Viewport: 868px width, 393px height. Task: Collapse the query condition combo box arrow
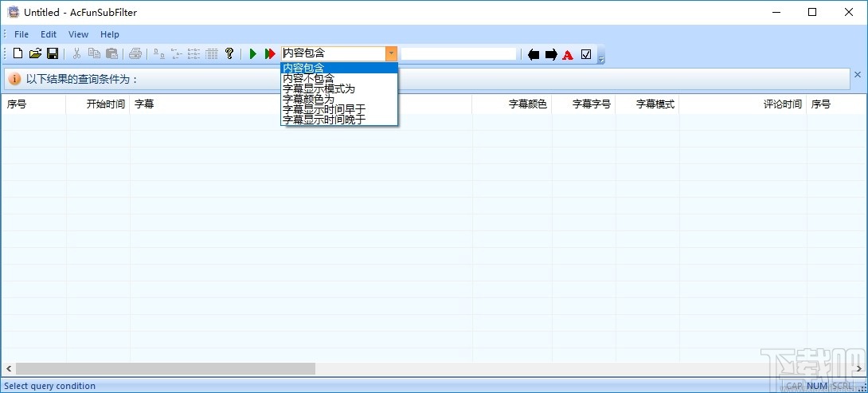[x=391, y=53]
